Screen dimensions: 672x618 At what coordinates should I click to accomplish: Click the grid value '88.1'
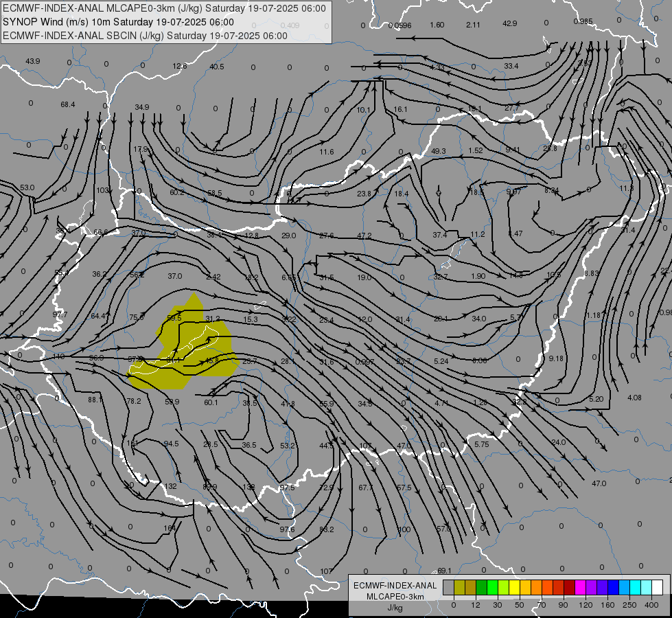tap(95, 400)
